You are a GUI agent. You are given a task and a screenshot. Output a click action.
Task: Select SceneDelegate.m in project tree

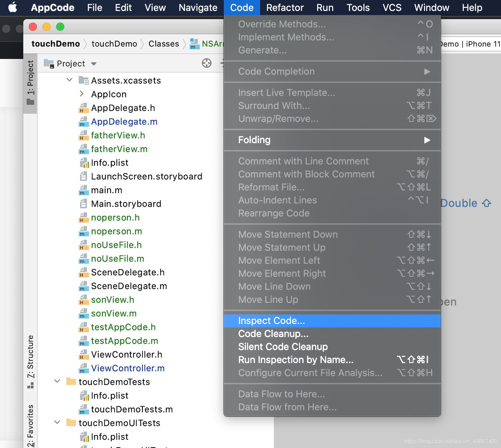pos(129,286)
